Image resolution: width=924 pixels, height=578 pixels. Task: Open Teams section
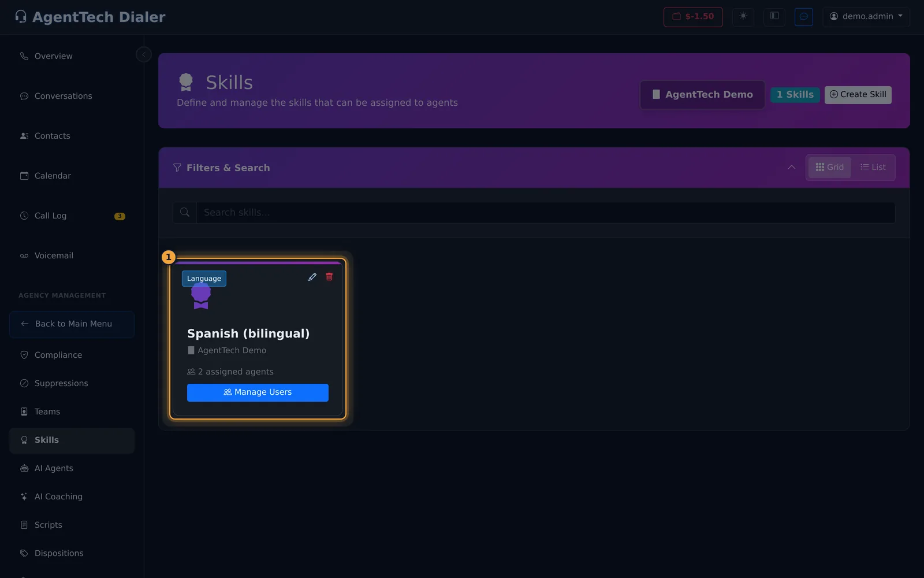click(72, 412)
